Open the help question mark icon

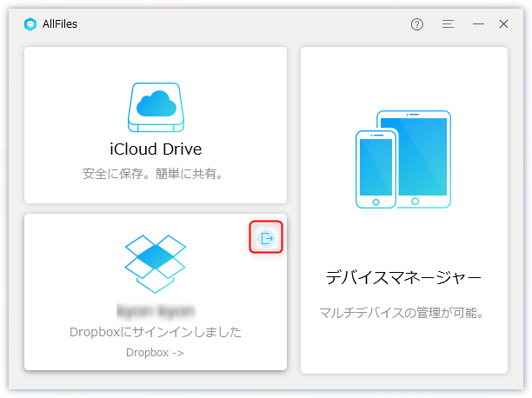pyautogui.click(x=416, y=24)
